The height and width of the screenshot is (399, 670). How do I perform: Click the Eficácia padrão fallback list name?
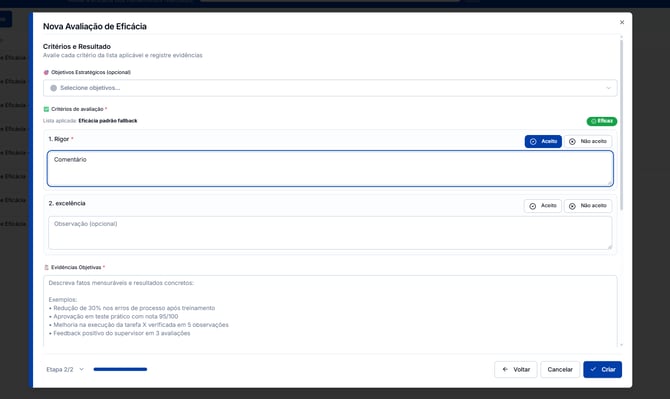coord(108,121)
